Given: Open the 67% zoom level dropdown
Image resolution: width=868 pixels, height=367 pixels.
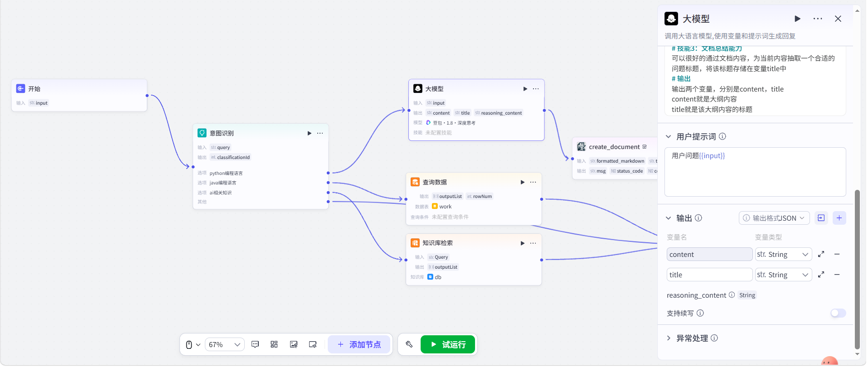Looking at the screenshot, I should 225,345.
